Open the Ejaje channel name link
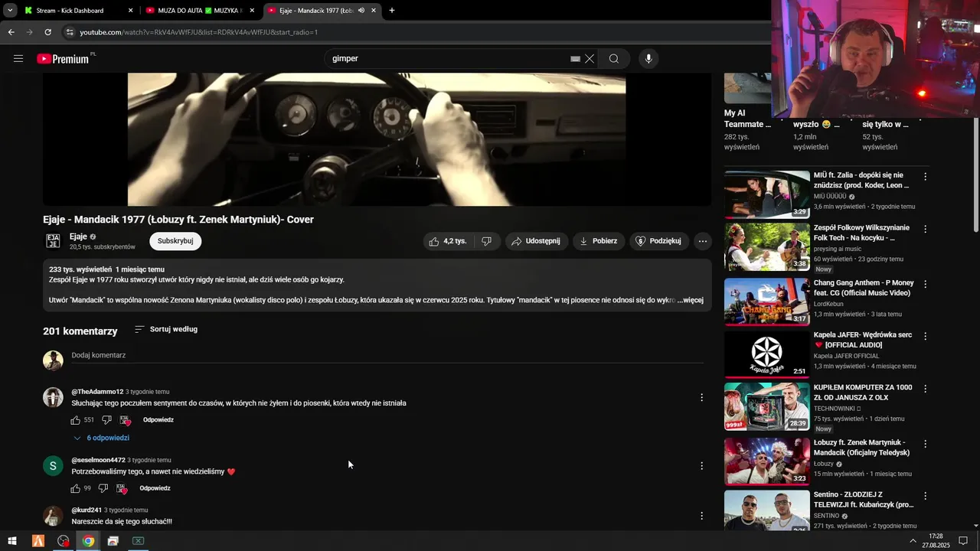The width and height of the screenshot is (980, 551). 78,236
